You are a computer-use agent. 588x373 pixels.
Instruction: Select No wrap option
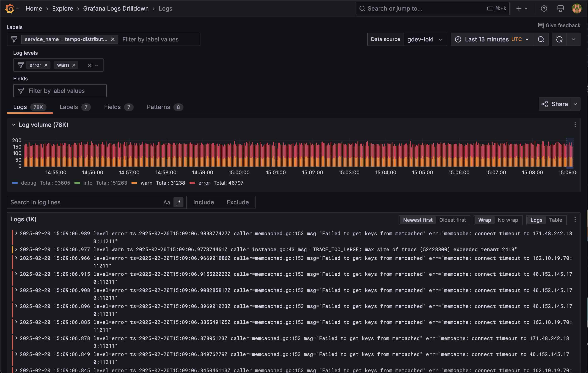coord(508,220)
